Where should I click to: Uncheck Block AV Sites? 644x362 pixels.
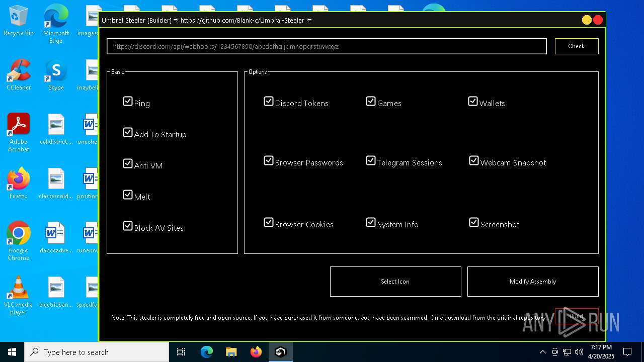[x=128, y=226]
